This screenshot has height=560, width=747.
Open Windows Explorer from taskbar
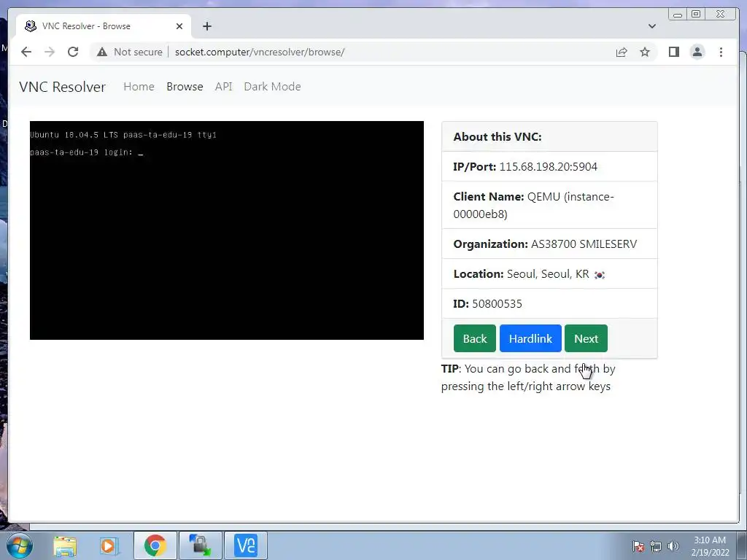click(65, 545)
